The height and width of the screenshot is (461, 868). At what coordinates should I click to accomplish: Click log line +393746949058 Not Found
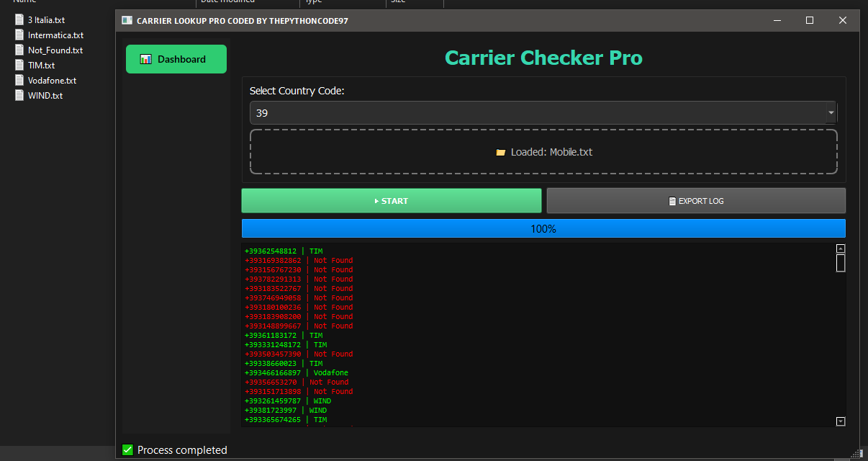pos(299,298)
